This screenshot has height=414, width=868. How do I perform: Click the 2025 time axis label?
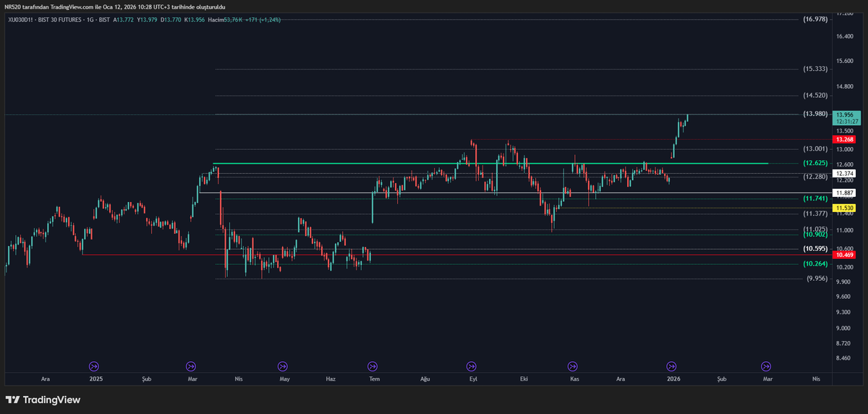coord(95,379)
